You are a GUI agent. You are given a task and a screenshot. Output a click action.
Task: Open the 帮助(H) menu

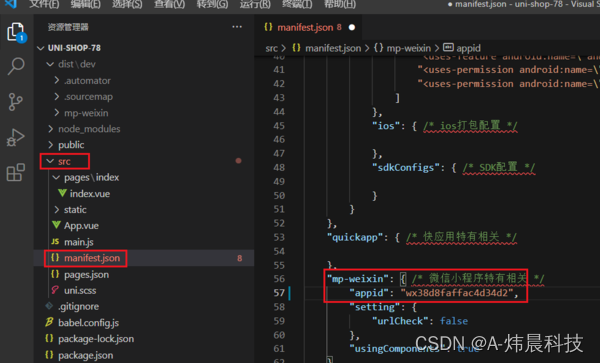point(340,4)
